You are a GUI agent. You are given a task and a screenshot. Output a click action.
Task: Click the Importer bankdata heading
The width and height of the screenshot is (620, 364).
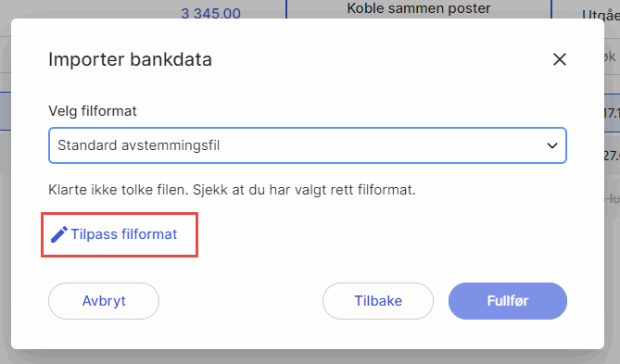point(130,59)
